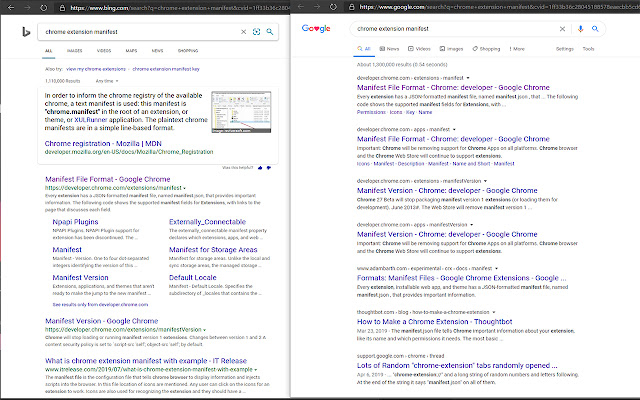Clear the Bing search box text
Screen dimensions: 640x400
[243, 32]
